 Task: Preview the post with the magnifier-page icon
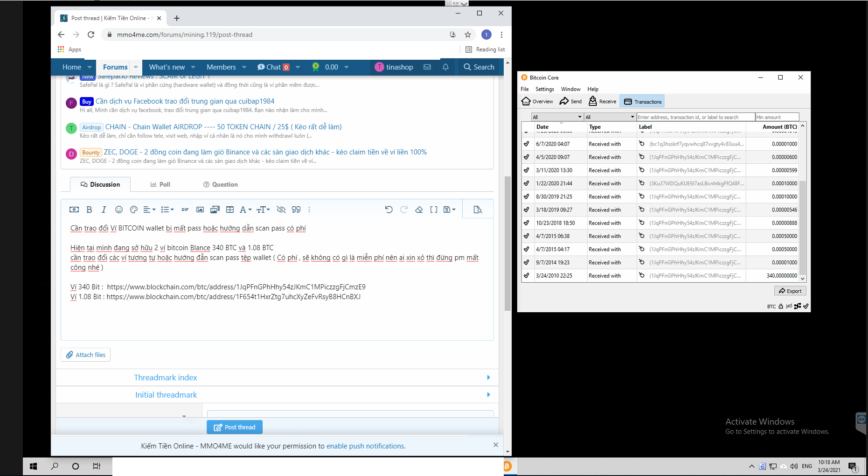tap(478, 210)
